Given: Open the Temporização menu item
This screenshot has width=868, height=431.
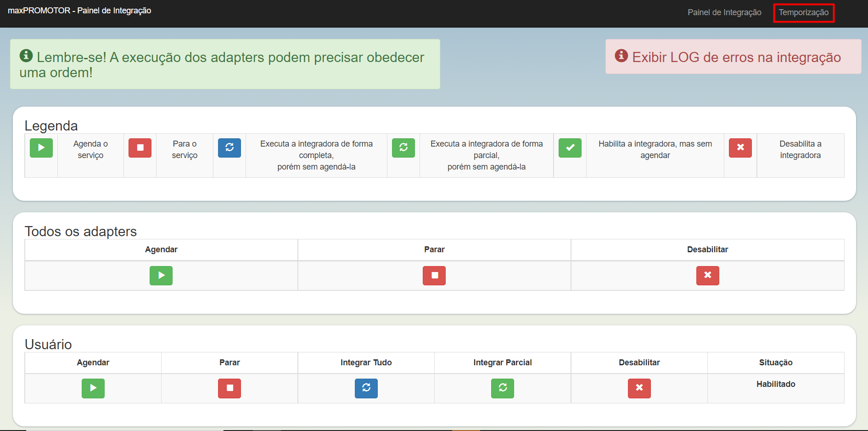Looking at the screenshot, I should [x=803, y=12].
